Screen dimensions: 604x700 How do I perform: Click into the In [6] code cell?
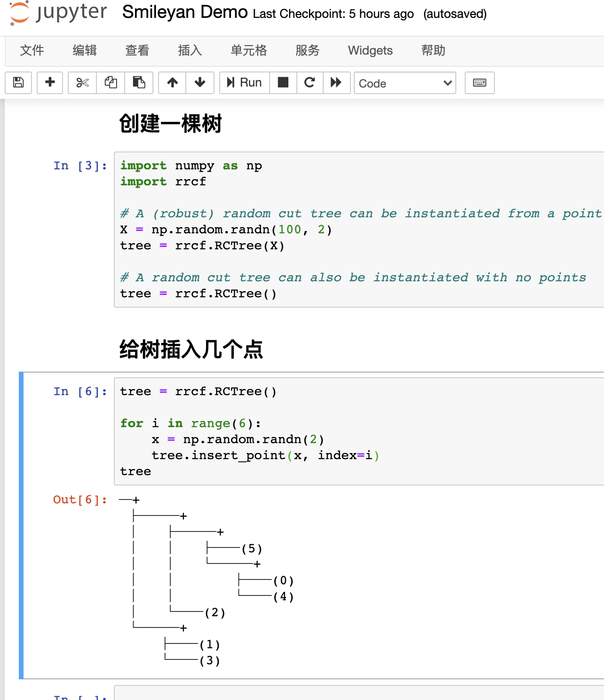360,431
